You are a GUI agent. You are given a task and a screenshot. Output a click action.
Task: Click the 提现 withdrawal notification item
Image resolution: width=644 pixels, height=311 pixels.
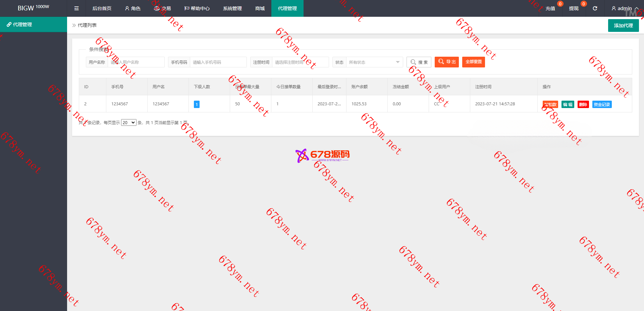(x=574, y=8)
